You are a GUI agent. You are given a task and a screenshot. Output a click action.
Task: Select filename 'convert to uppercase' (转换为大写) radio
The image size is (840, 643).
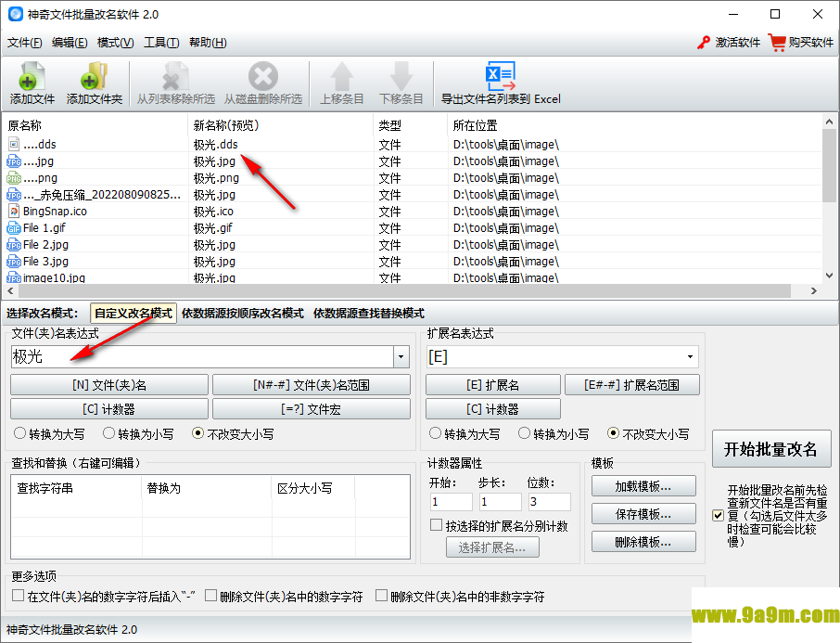pos(19,432)
